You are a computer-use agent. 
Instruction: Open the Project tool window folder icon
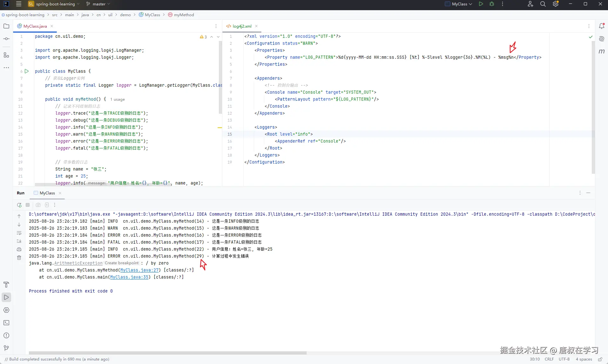tap(6, 26)
